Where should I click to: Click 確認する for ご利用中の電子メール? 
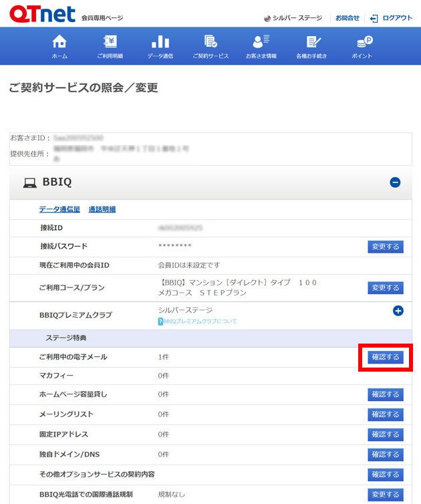[386, 358]
